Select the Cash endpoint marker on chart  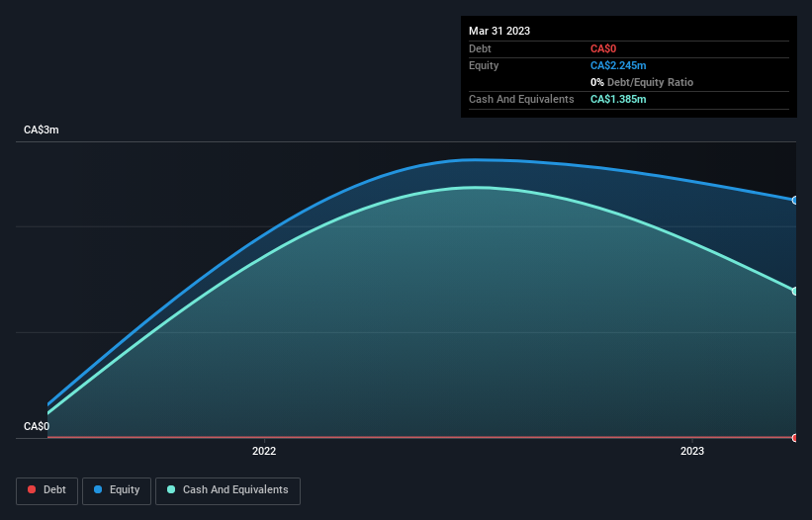795,292
